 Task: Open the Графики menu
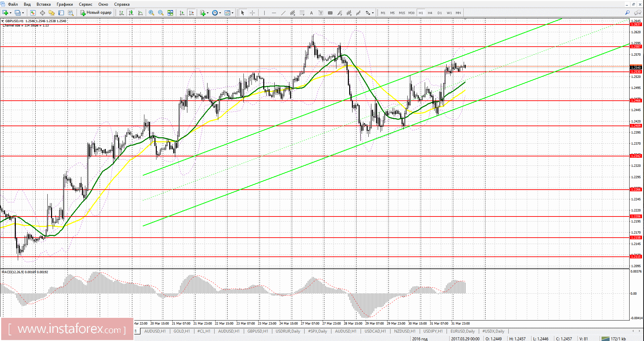[x=65, y=4]
